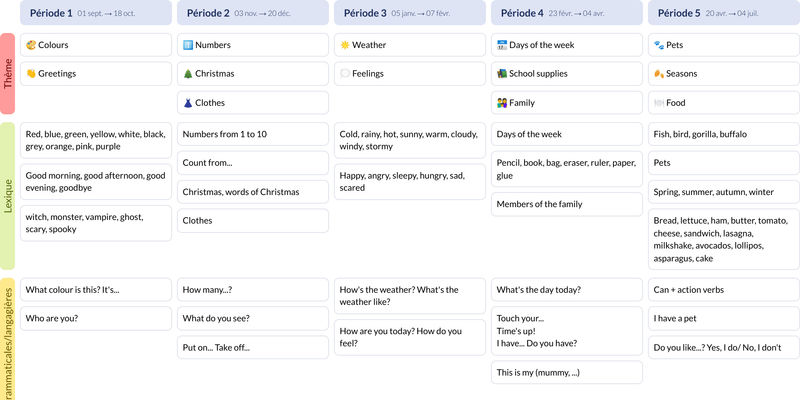Click the calendar icon beside Days of the week
The width and height of the screenshot is (800, 400).
pos(502,45)
